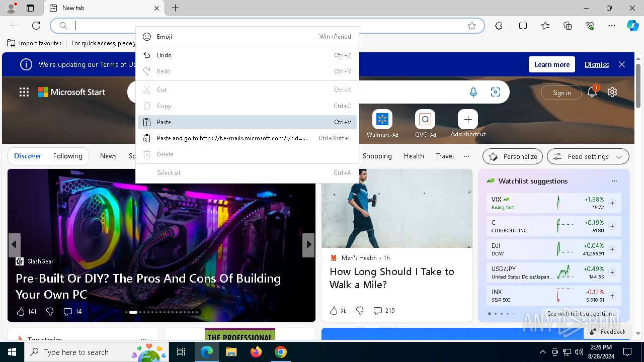
Task: Open the Extensions puzzle icon
Action: 499,26
